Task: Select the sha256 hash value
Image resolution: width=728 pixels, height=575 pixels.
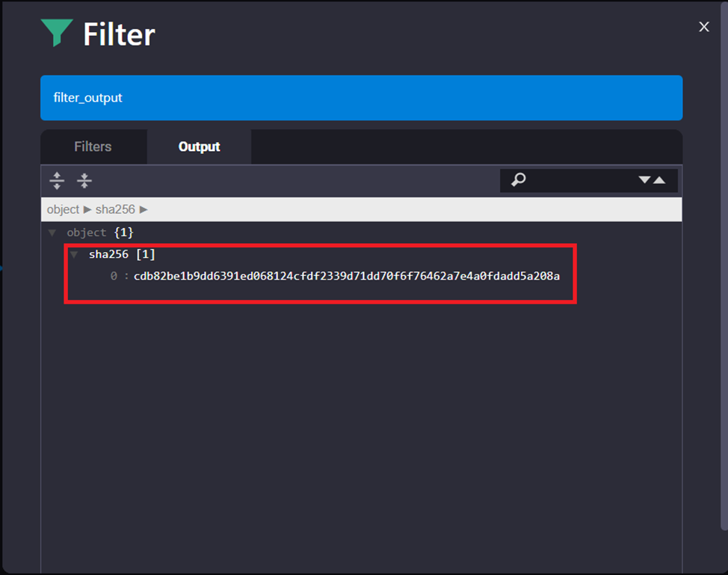Action: [347, 277]
